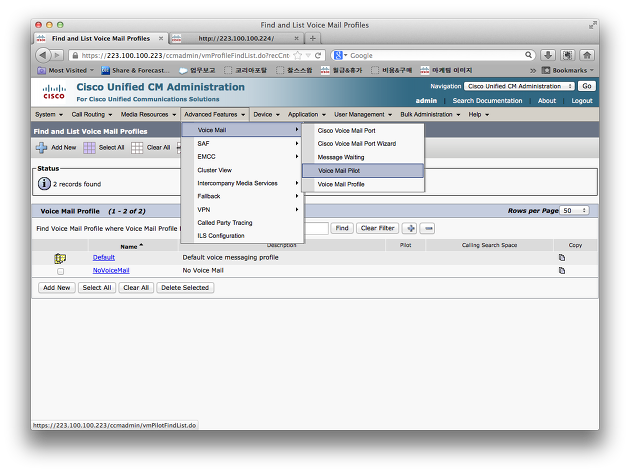Screen dimensions: 630x473
Task: Click the Go button
Action: [x=587, y=86]
